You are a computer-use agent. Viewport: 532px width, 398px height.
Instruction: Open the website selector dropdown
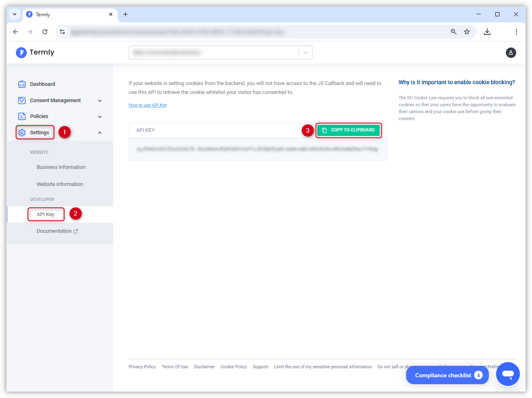[x=305, y=52]
